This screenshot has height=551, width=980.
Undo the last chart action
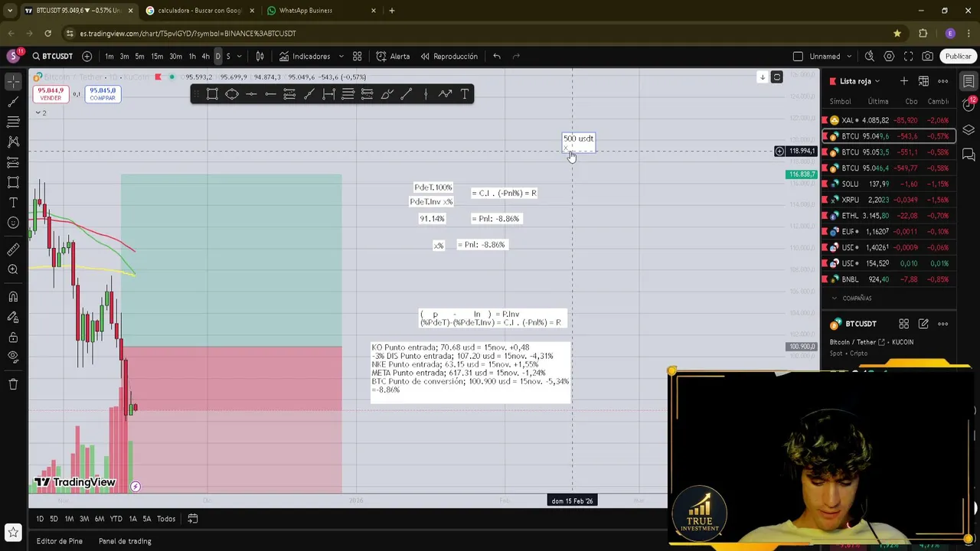click(497, 56)
